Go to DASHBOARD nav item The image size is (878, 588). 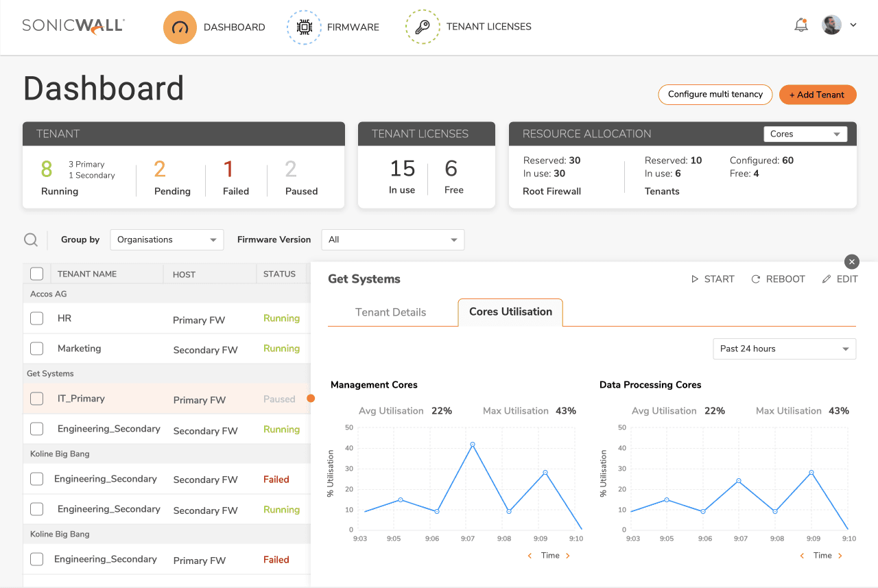(x=234, y=27)
